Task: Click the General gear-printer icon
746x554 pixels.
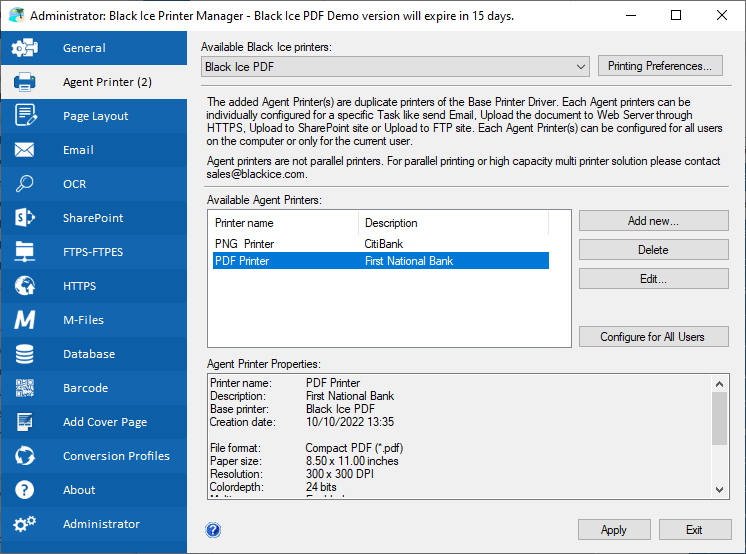Action: click(x=25, y=48)
